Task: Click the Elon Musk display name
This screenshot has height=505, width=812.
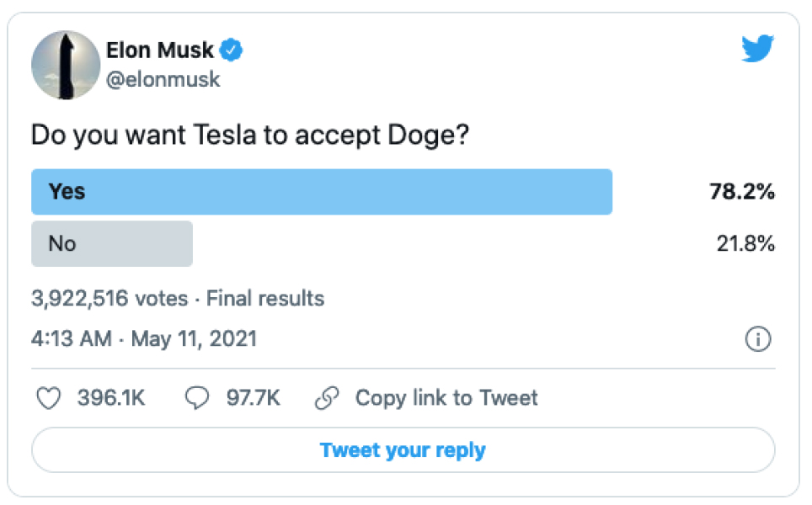Action: 160,50
